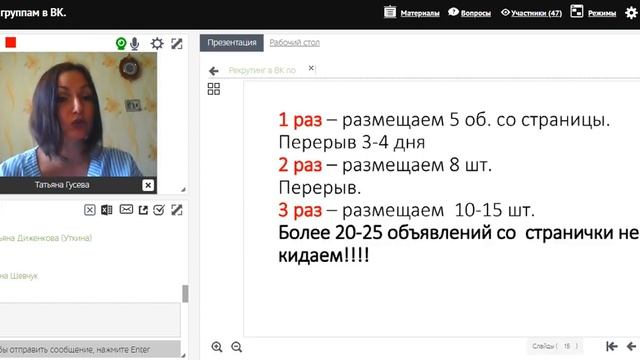Select the Рекрутинг в ВК presentation tab

tap(262, 70)
